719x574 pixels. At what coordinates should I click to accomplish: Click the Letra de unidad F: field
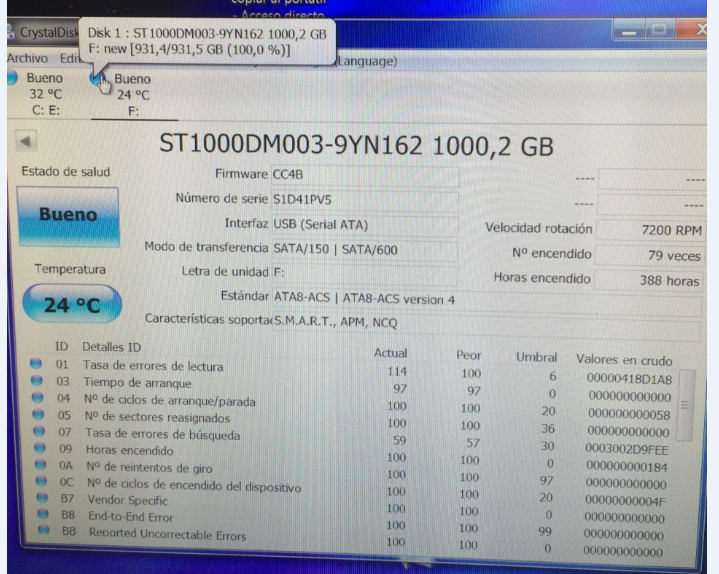click(365, 273)
